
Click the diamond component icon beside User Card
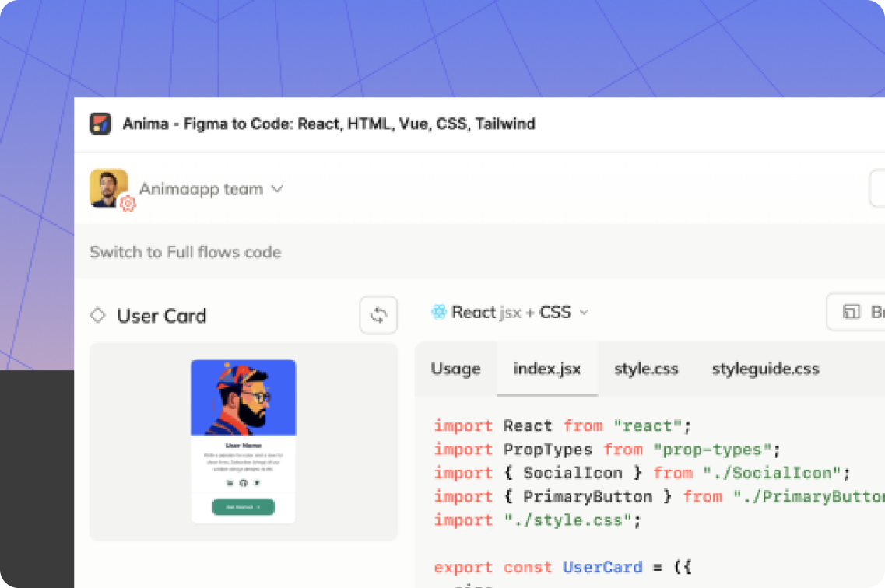pos(97,315)
